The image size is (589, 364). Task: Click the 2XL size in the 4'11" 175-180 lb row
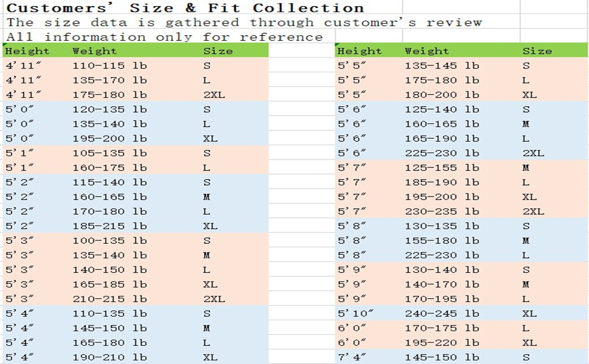pyautogui.click(x=214, y=95)
